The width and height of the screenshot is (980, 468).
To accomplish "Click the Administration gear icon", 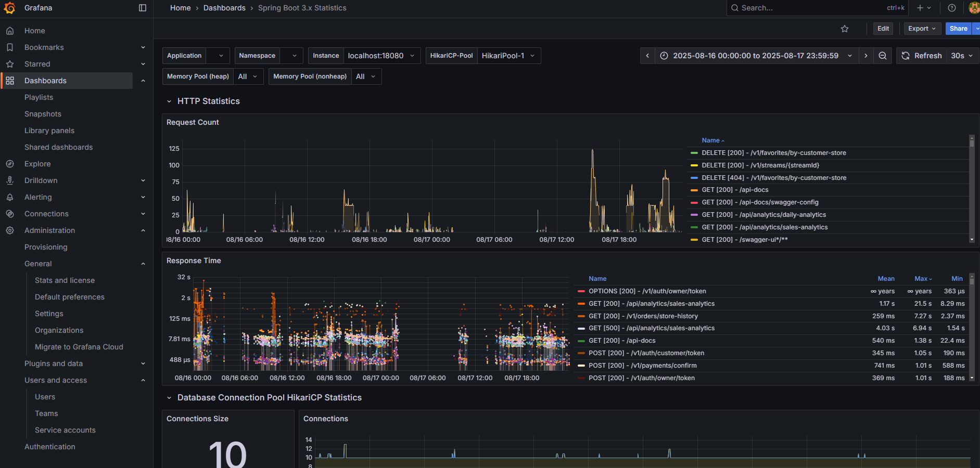I will tap(10, 230).
